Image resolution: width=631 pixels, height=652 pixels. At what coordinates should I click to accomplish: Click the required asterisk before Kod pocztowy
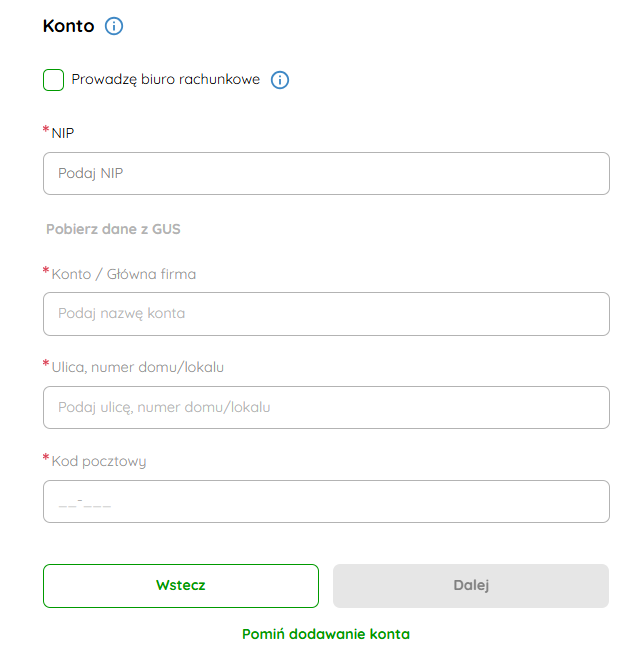click(x=46, y=459)
